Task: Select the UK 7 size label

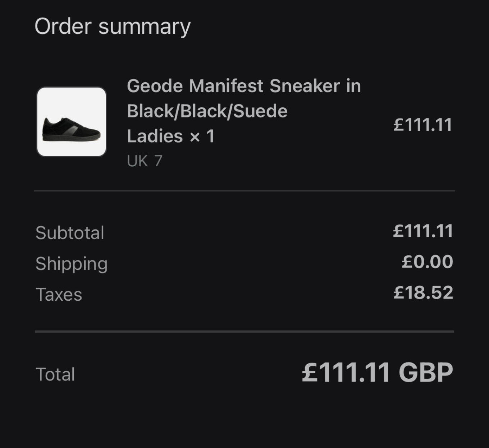Action: [145, 161]
